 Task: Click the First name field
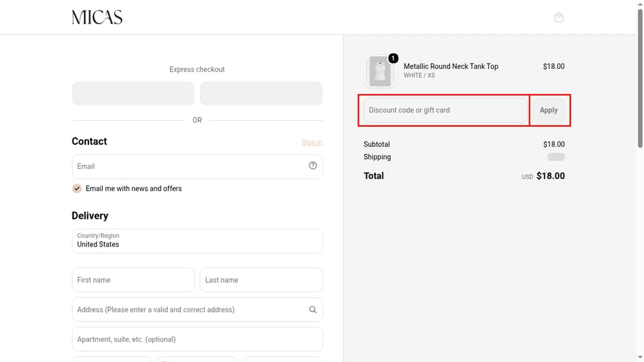133,280
